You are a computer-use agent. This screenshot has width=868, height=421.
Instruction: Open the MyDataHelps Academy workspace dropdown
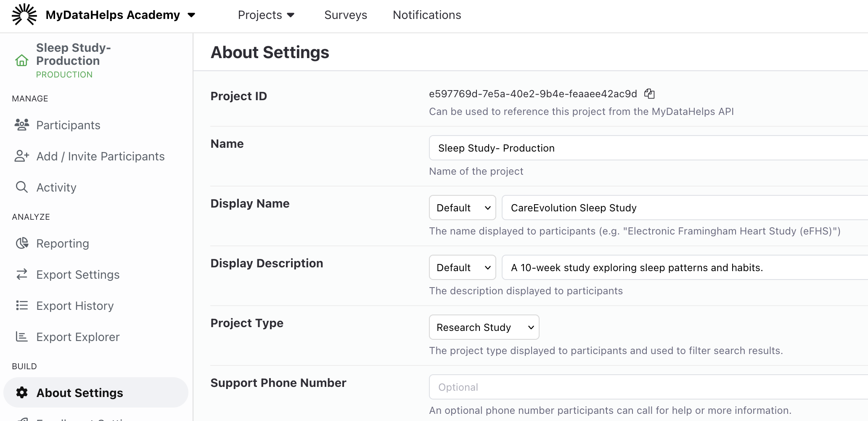click(191, 15)
